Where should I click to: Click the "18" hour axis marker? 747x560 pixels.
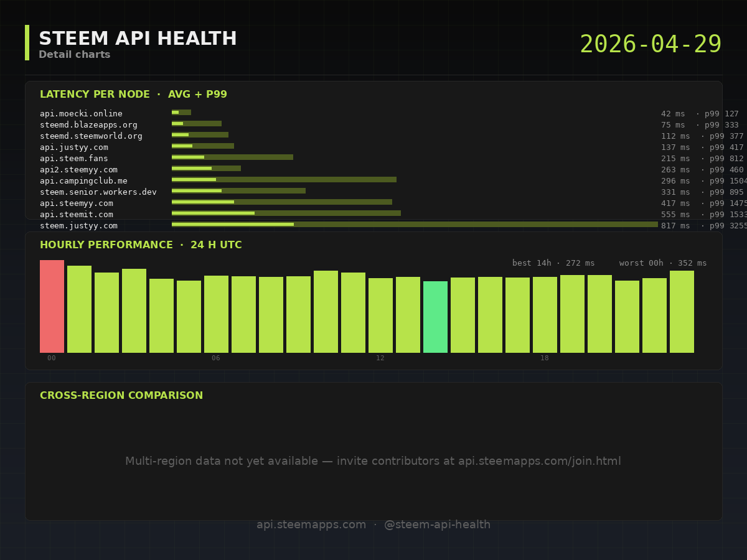545,358
